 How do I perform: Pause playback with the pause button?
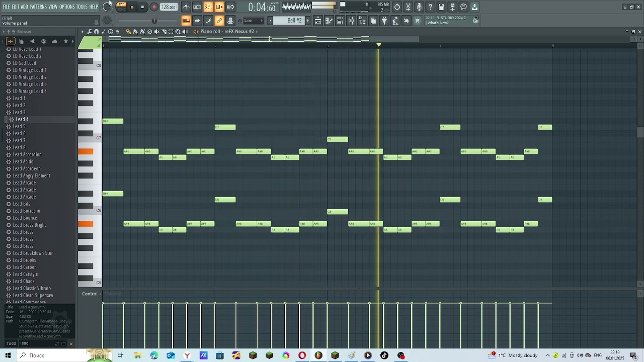tap(132, 7)
